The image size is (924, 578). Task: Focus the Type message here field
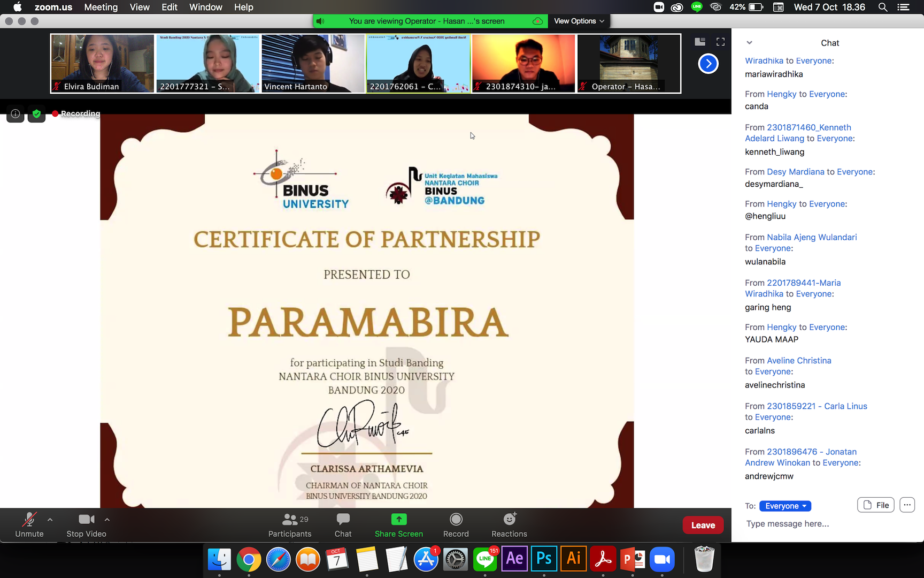pyautogui.click(x=828, y=524)
